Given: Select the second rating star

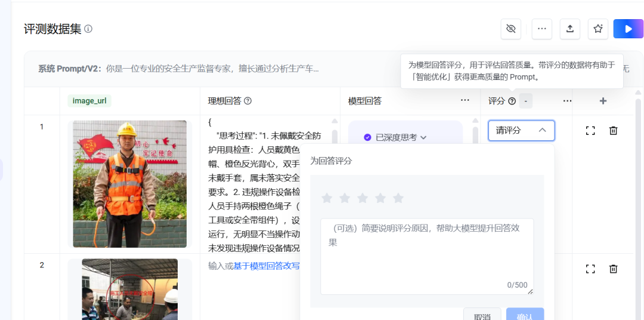Looking at the screenshot, I should tap(345, 198).
